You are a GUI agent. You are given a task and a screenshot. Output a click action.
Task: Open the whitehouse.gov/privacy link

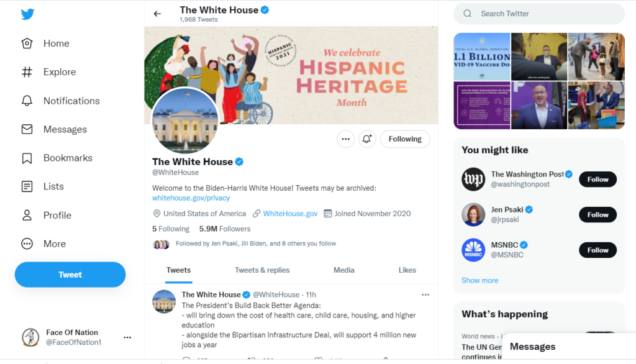(191, 198)
